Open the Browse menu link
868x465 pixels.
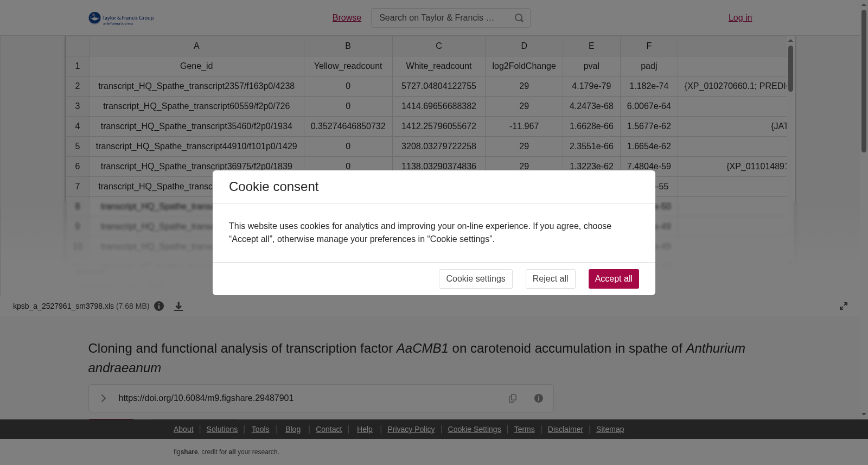(347, 18)
